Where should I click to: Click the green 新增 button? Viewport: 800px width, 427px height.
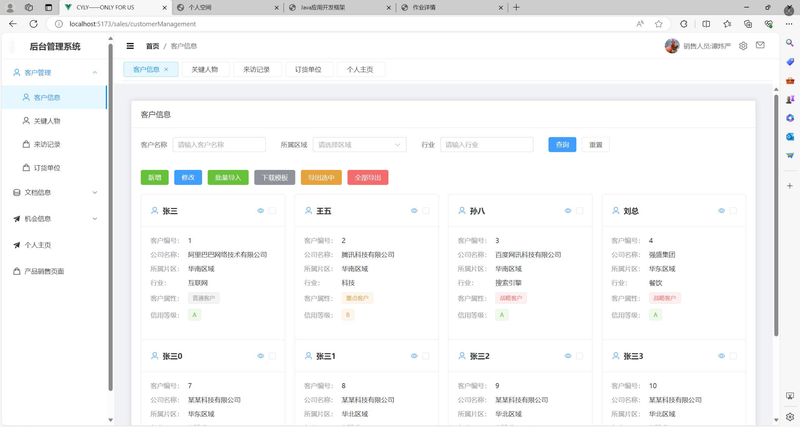(155, 178)
